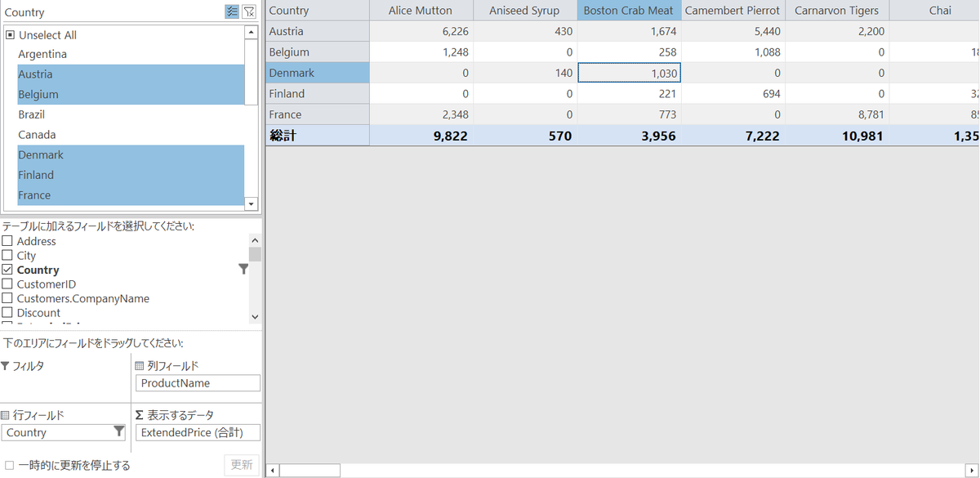
Task: Check the Address field checkbox
Action: pyautogui.click(x=7, y=241)
